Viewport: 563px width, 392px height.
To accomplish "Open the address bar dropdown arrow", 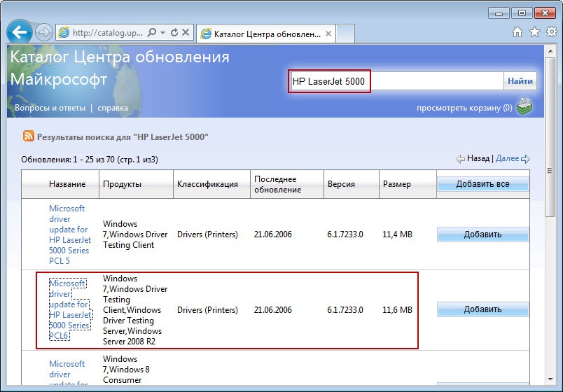I will pos(162,33).
